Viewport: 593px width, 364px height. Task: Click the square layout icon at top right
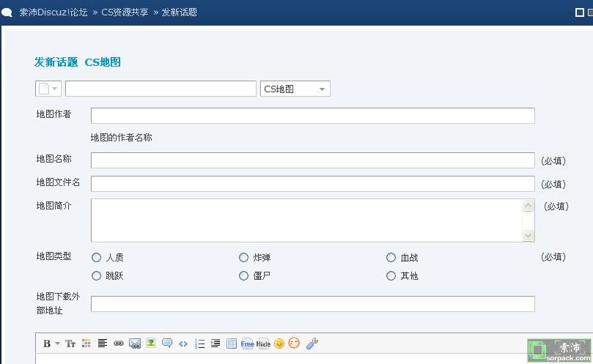[x=579, y=12]
